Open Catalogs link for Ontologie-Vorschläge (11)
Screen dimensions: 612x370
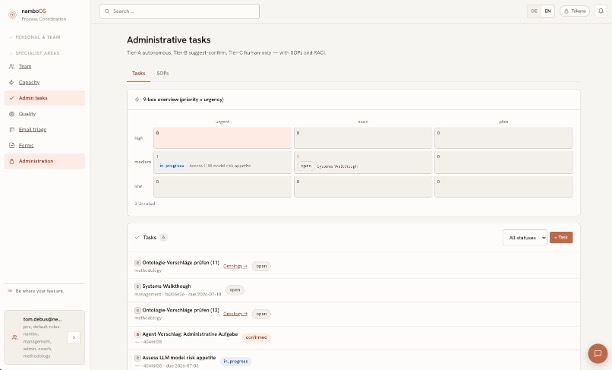click(235, 266)
